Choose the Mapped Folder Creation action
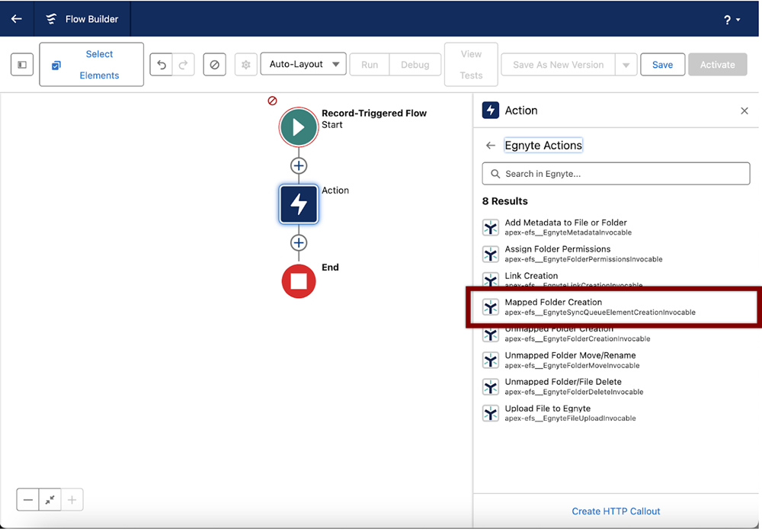 click(x=616, y=307)
